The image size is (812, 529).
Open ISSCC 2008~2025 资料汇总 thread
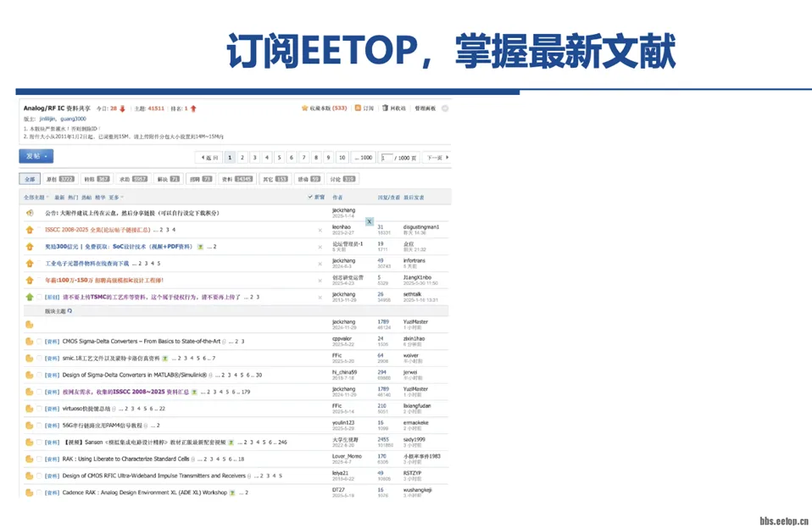(125, 392)
